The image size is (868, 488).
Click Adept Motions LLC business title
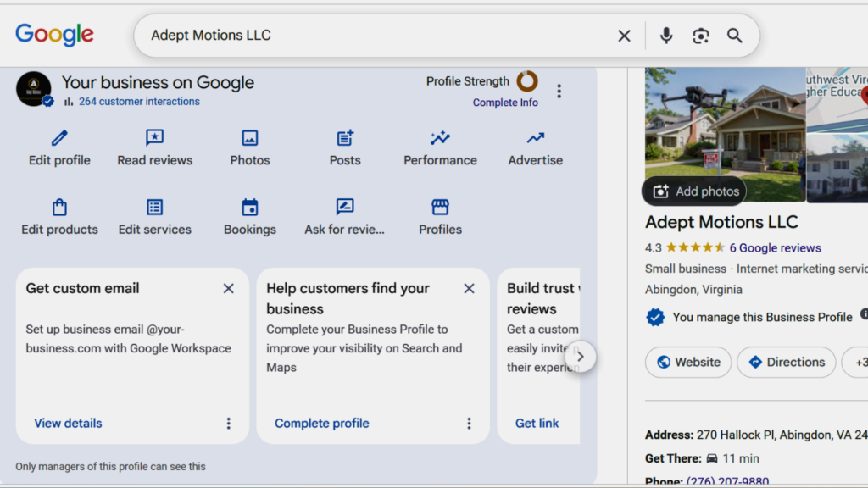pos(721,223)
